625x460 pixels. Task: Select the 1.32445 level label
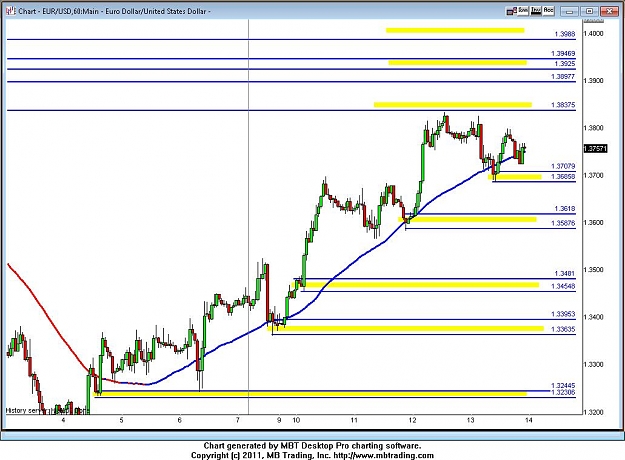pos(563,385)
